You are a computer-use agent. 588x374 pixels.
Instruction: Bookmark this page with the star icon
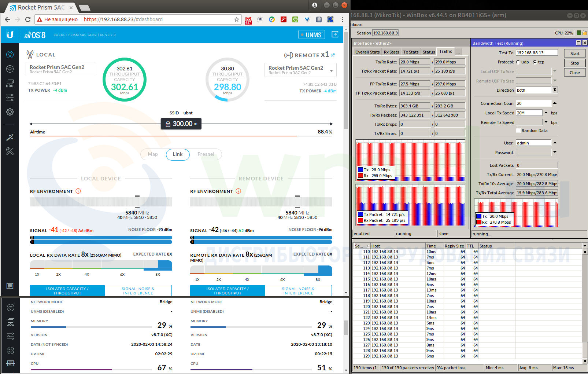[237, 19]
